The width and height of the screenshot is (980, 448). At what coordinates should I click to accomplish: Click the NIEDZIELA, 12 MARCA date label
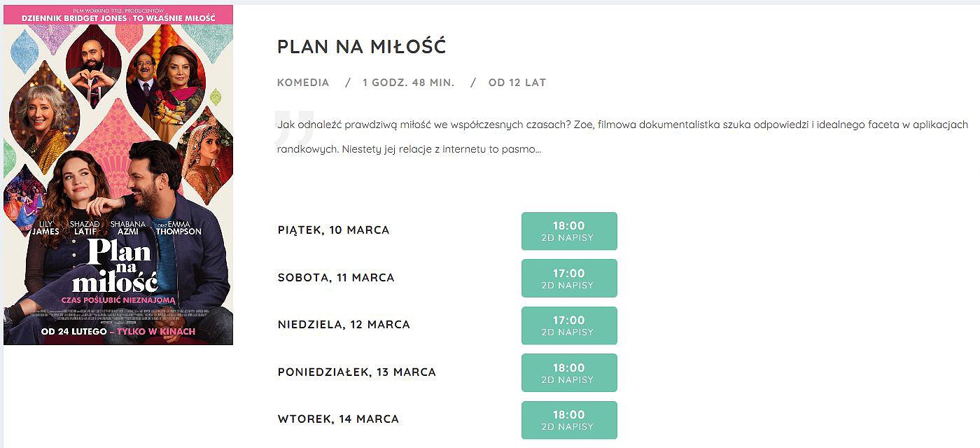(x=344, y=325)
